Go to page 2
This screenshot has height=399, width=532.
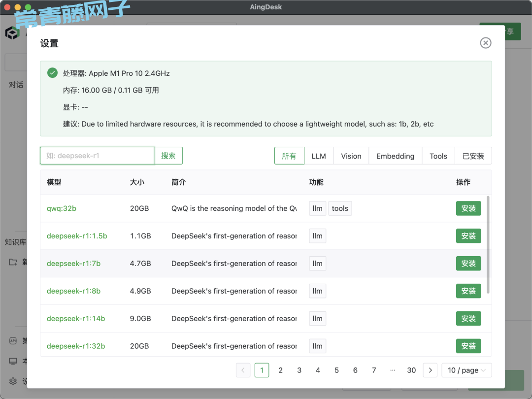(x=281, y=370)
